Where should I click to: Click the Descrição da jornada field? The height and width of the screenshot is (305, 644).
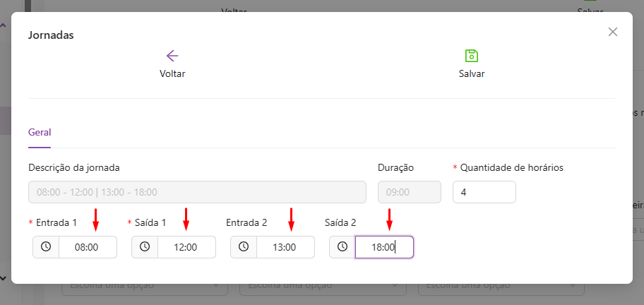click(197, 192)
